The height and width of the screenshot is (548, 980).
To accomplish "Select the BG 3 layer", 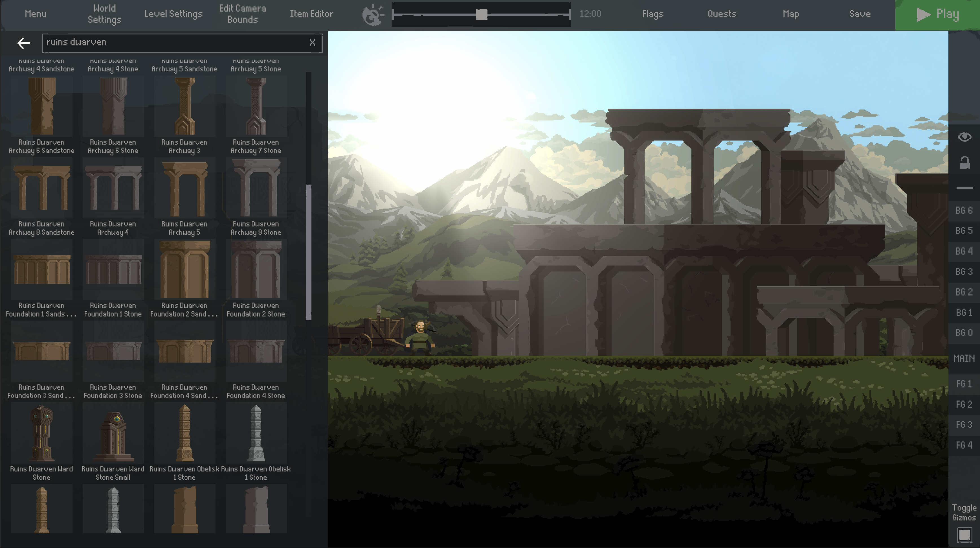I will pyautogui.click(x=964, y=271).
